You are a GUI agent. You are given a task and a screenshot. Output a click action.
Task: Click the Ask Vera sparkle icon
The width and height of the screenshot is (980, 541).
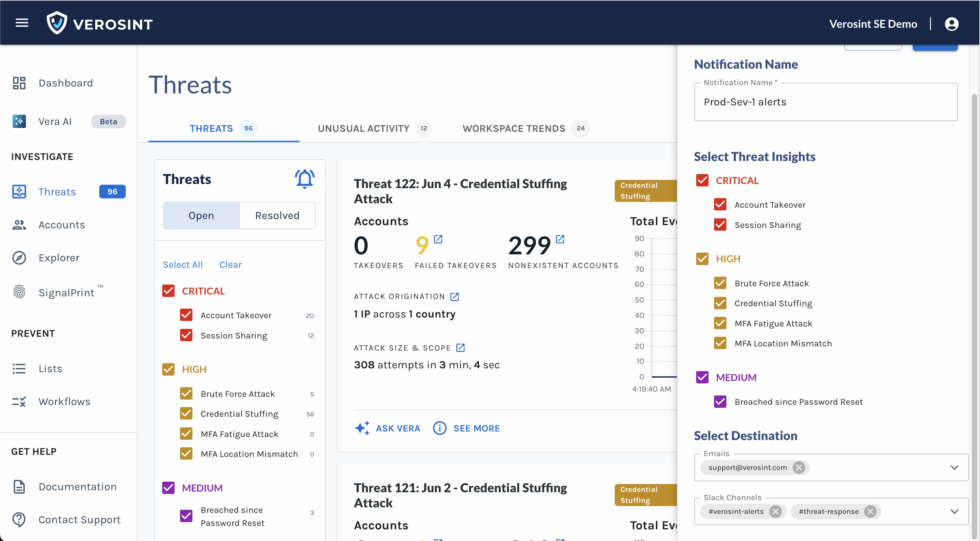(362, 428)
